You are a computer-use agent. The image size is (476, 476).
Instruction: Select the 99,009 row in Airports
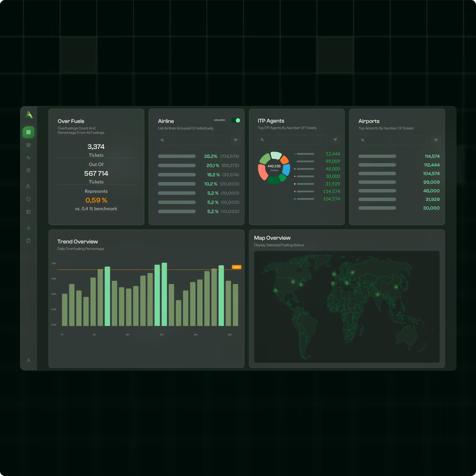pyautogui.click(x=399, y=182)
